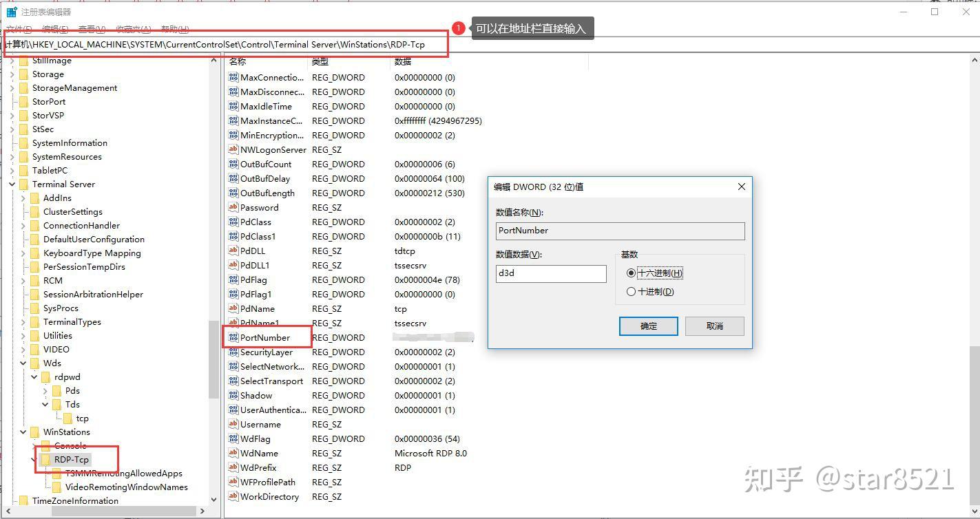Open the 收藏夹 (Favorites) menu

133,29
